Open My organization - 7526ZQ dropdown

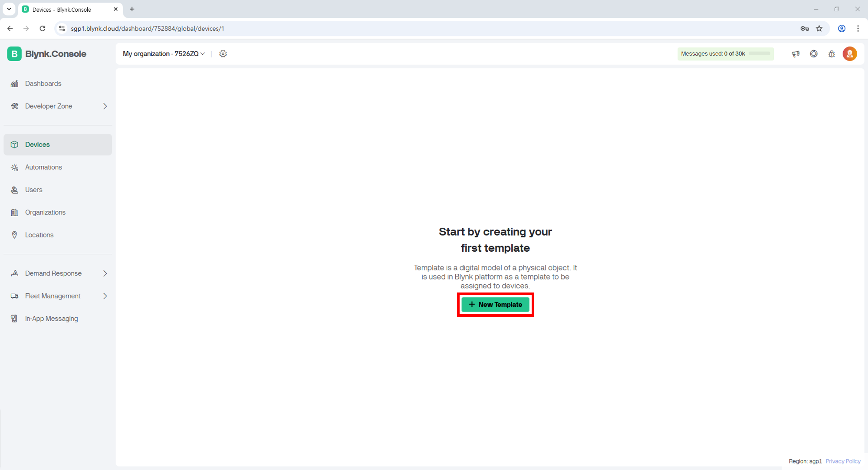[164, 54]
